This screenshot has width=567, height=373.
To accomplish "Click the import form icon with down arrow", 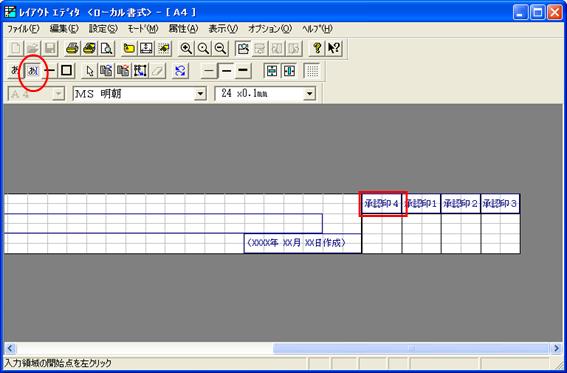I will click(146, 48).
